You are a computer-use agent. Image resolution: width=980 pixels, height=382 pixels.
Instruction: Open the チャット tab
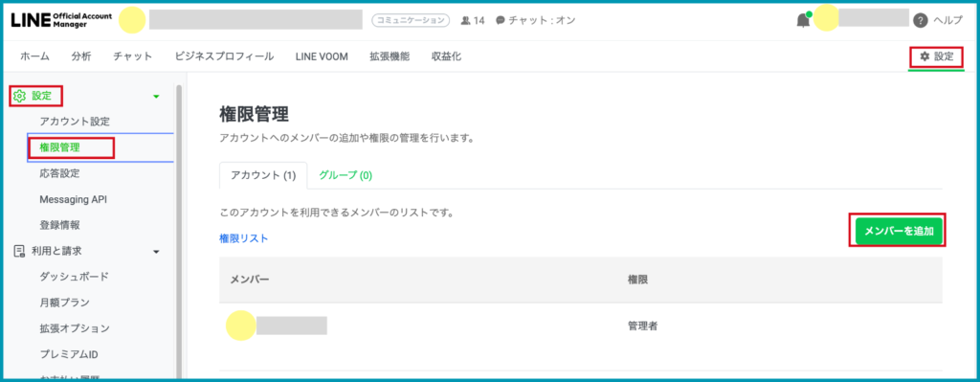(x=132, y=56)
